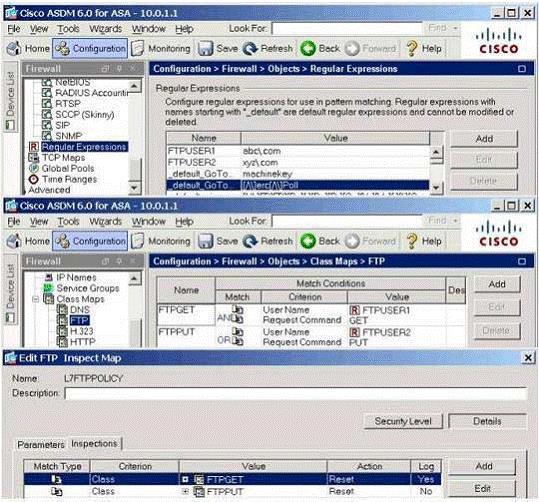Click the Help question mark icon in the top ASDM window
This screenshot has width=539, height=502.
(x=412, y=48)
